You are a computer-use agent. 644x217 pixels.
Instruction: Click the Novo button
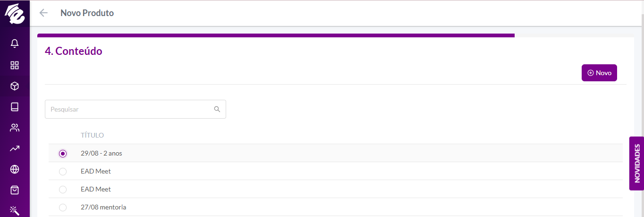tap(599, 73)
